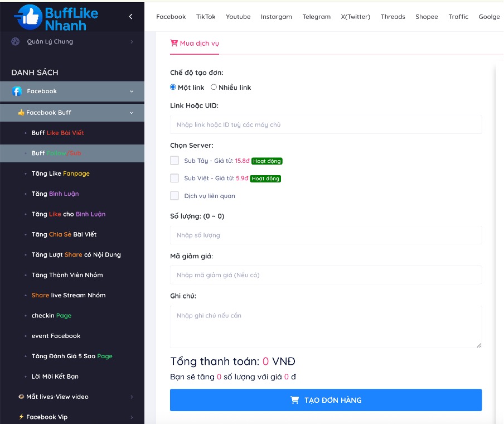The width and height of the screenshot is (504, 424).
Task: Expand the Quản Lý Chung menu chevron
Action: point(132,42)
